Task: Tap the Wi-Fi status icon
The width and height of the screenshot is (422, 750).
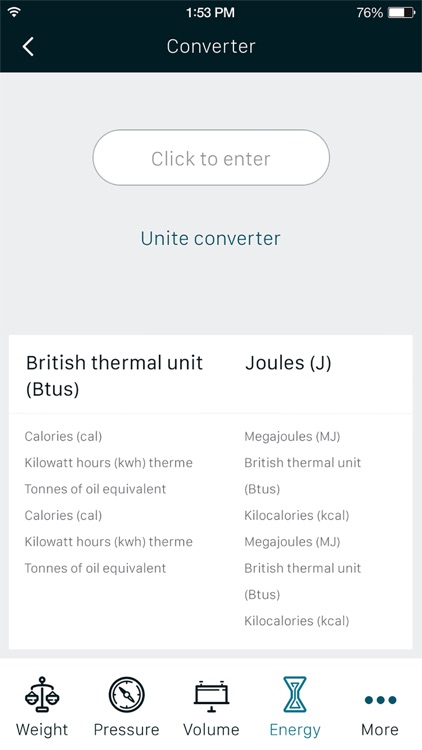Action: (14, 12)
